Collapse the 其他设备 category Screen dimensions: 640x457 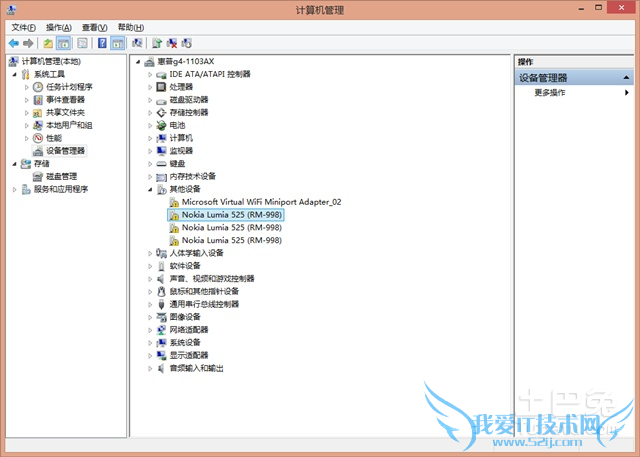pos(150,189)
